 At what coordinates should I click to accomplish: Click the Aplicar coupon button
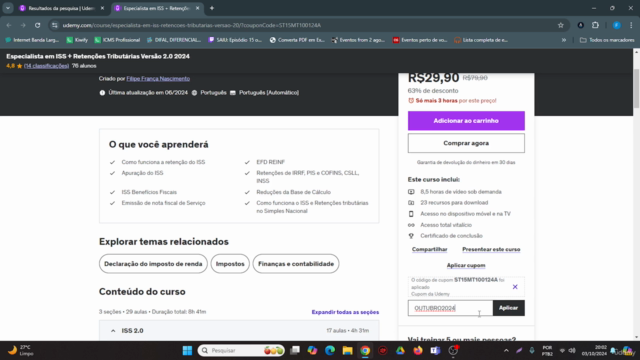click(x=509, y=308)
